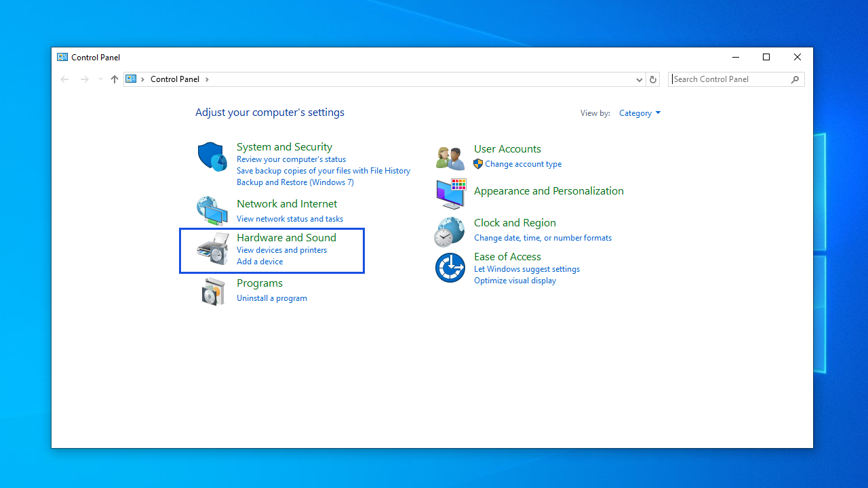This screenshot has width=868, height=488.
Task: Click the Back navigation arrow
Action: 64,79
